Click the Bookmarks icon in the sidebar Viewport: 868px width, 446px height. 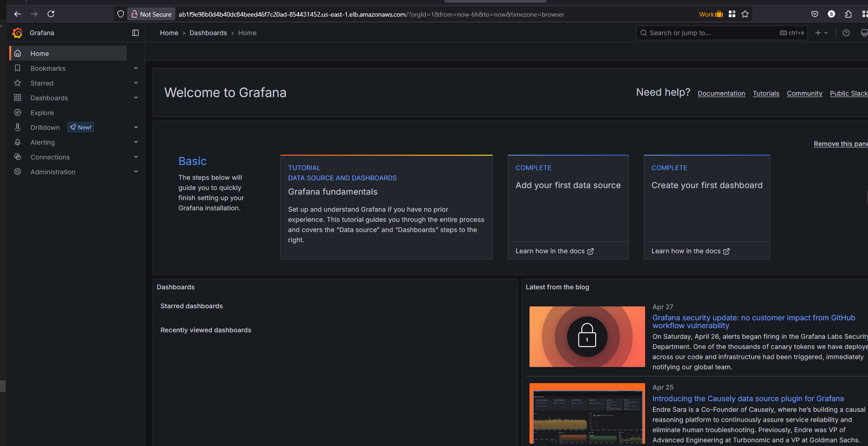[18, 68]
